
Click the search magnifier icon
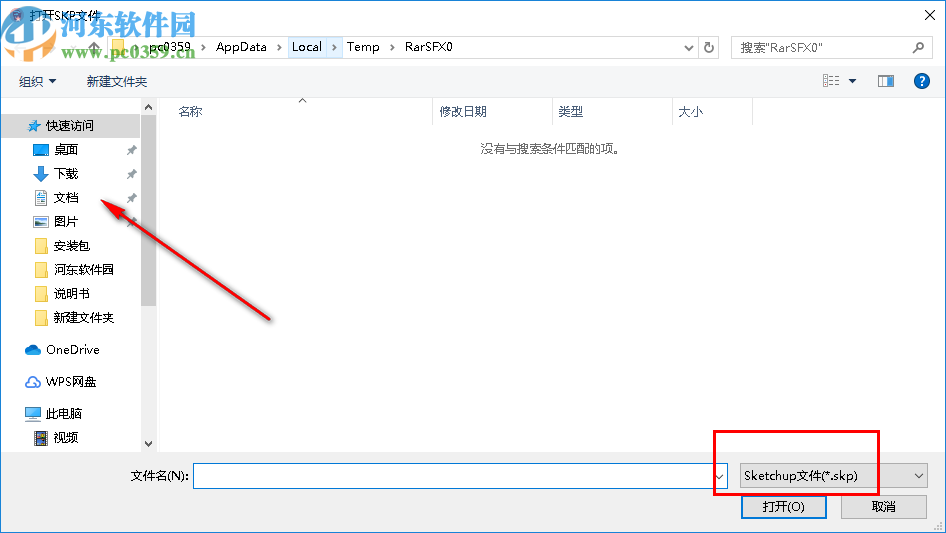point(918,47)
